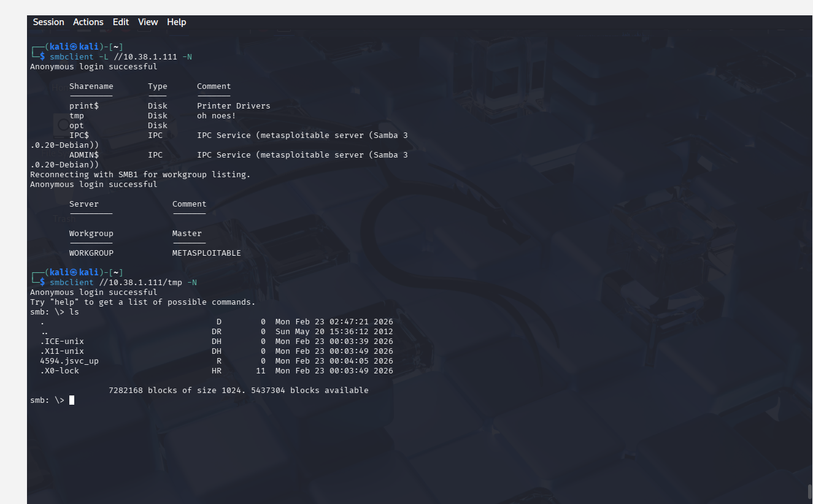Click the .X11-unix directory entry
The height and width of the screenshot is (504, 813).
(62, 351)
